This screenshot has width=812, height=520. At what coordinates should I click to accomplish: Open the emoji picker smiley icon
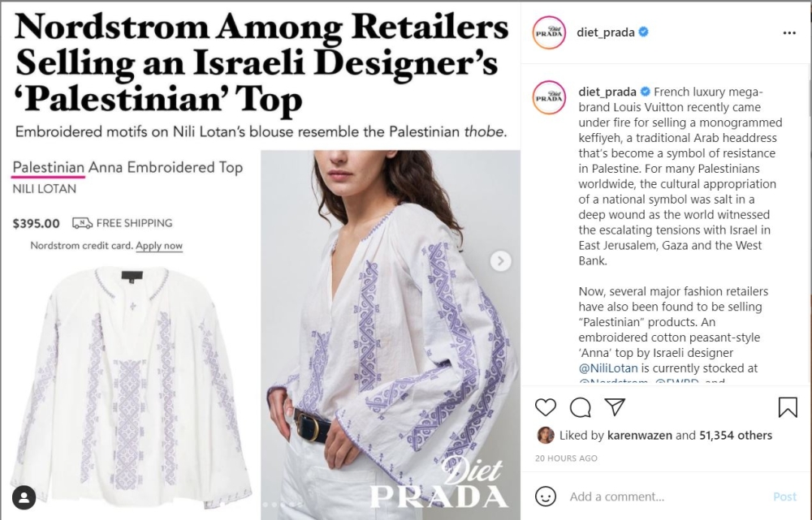pos(546,496)
